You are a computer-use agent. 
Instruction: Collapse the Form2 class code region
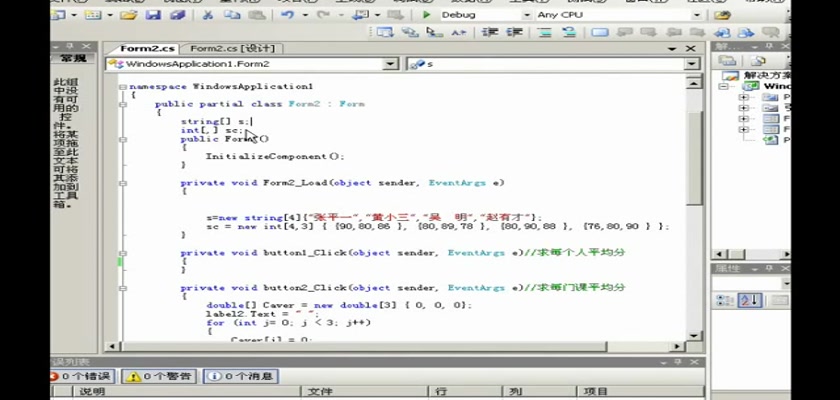[x=123, y=104]
